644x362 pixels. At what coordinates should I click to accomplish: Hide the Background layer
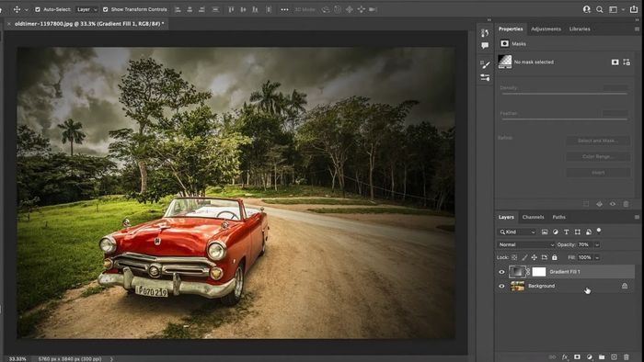tap(501, 286)
